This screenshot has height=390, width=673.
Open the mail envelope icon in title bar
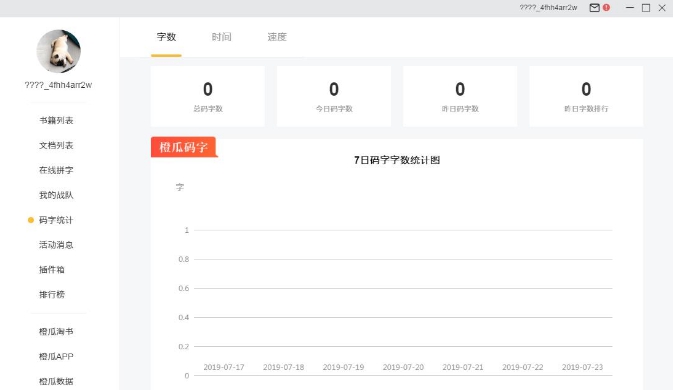pos(594,8)
